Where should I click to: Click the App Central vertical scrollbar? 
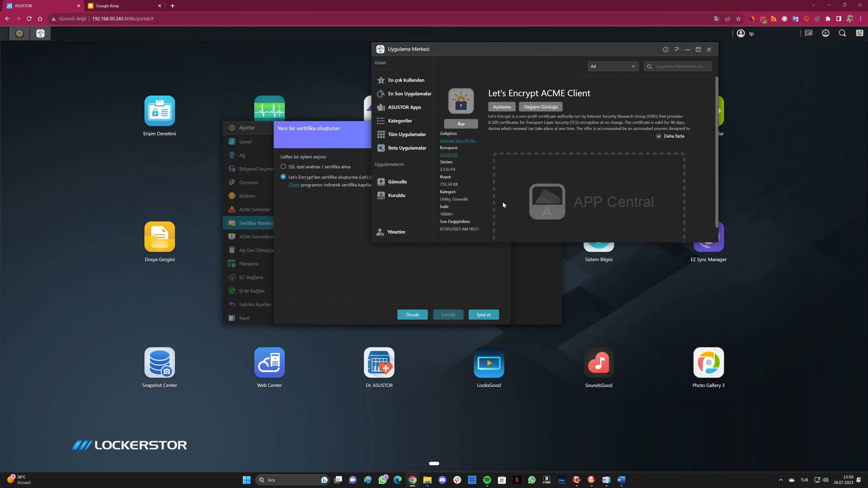(716, 152)
